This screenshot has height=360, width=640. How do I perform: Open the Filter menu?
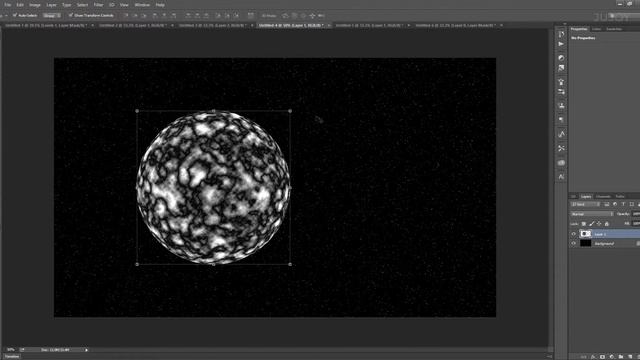click(x=98, y=5)
